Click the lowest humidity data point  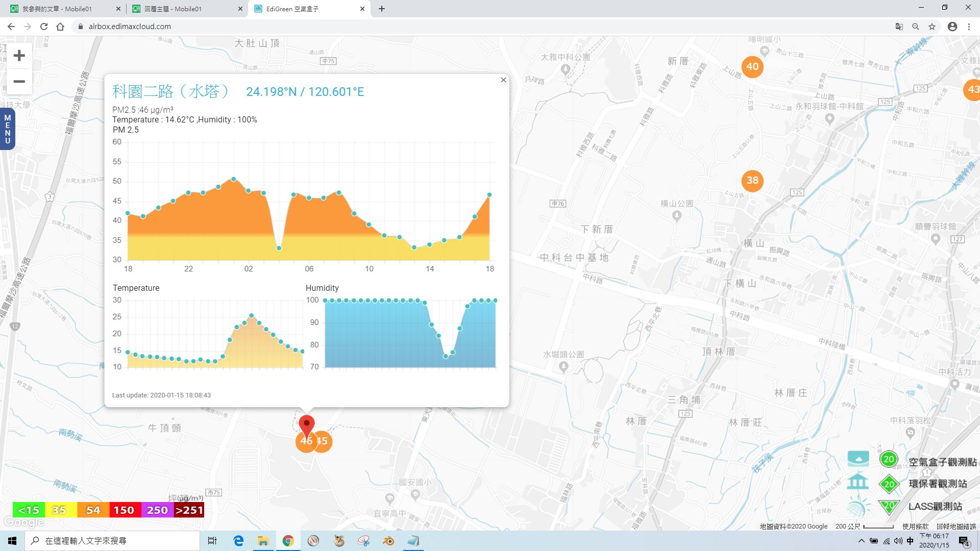pyautogui.click(x=446, y=356)
